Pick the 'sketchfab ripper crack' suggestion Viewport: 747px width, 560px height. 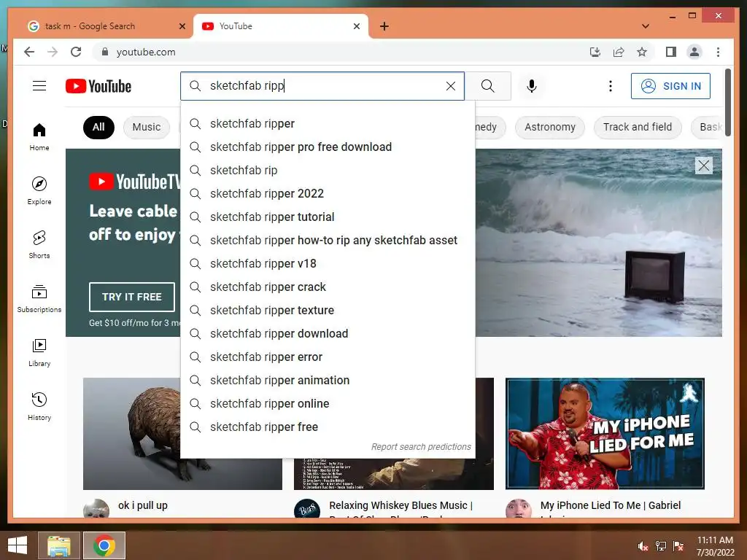328,287
